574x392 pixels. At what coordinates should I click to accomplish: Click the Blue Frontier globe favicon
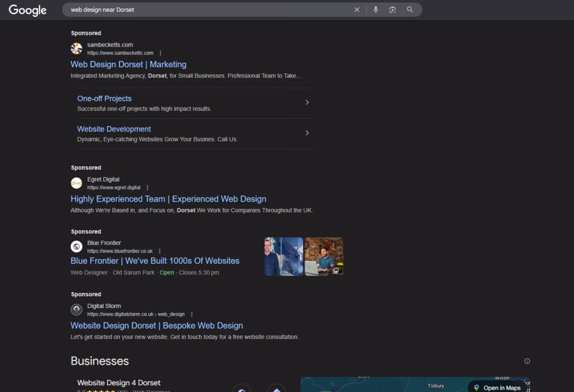point(76,246)
